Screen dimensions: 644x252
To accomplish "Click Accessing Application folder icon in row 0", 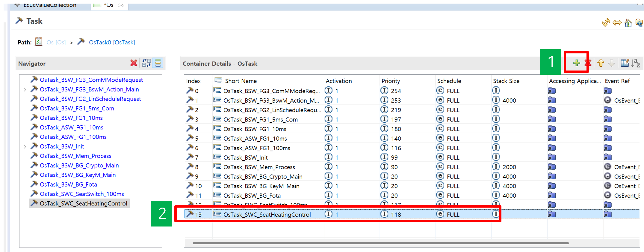I will (x=552, y=91).
